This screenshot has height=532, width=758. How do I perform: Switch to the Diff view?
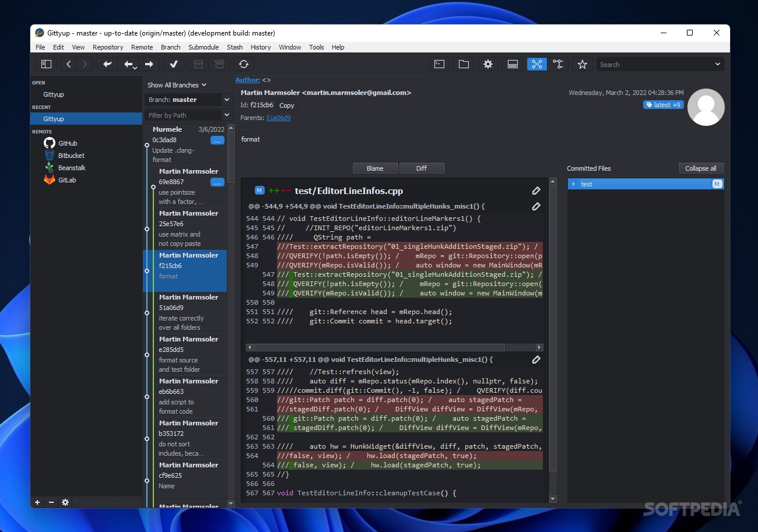[422, 168]
